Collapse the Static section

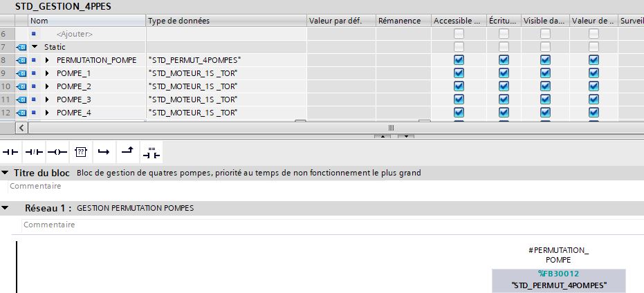point(34,47)
